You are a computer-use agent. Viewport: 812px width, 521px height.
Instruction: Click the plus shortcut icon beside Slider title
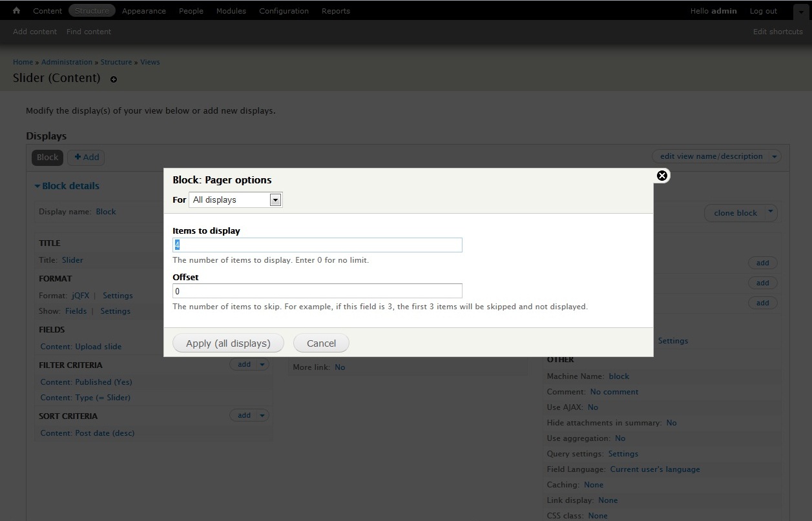[114, 79]
